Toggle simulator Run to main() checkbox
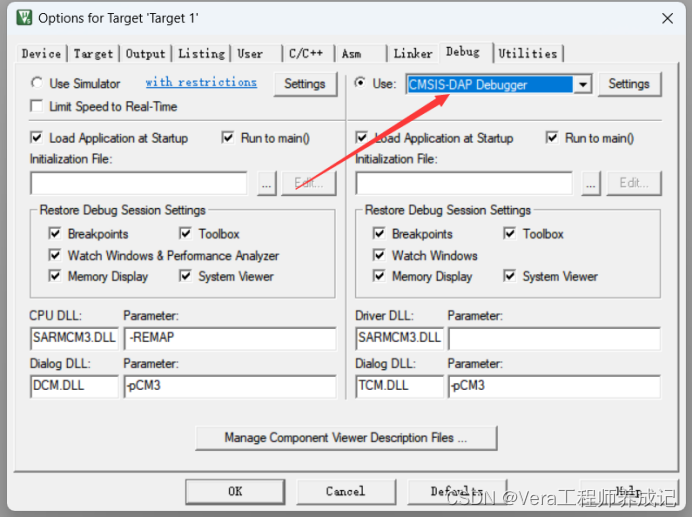This screenshot has width=692, height=517. (228, 138)
